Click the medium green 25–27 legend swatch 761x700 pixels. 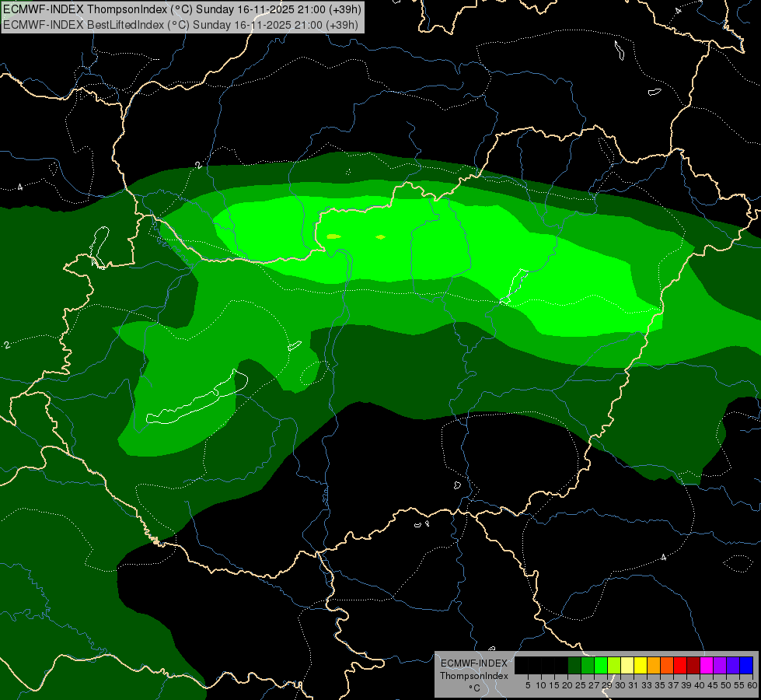click(x=588, y=665)
